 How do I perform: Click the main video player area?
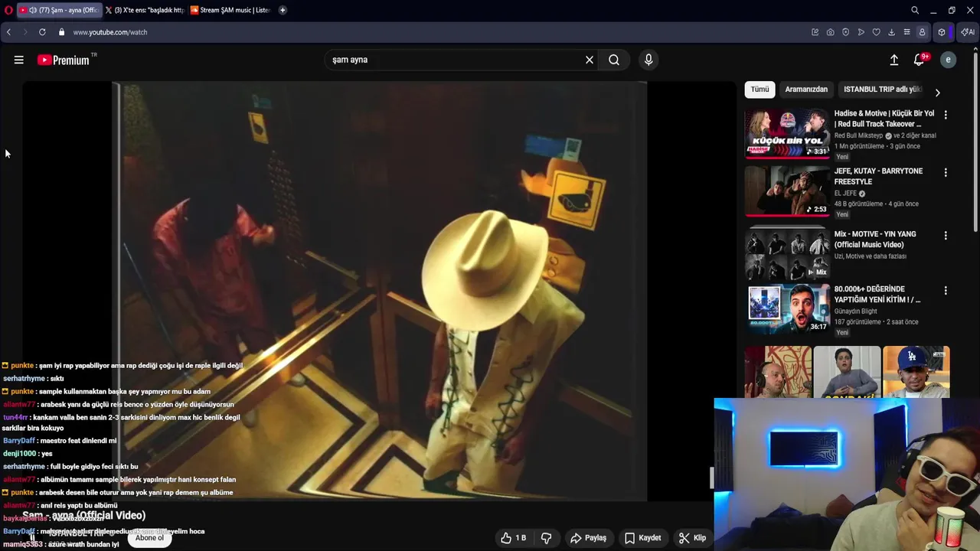click(379, 291)
